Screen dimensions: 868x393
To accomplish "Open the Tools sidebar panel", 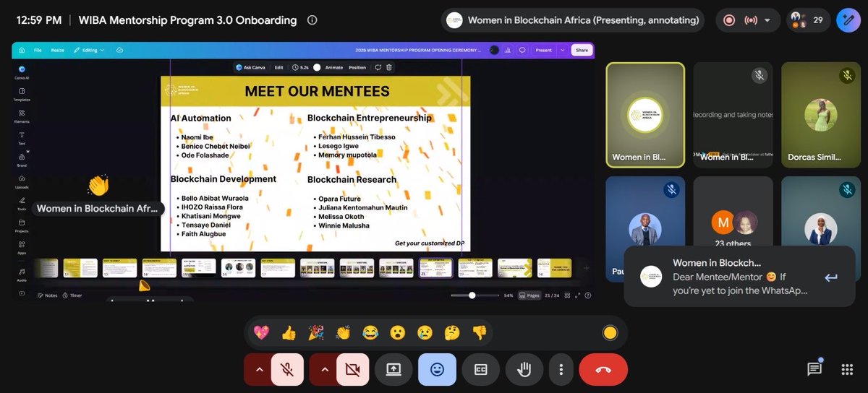I will click(x=21, y=204).
